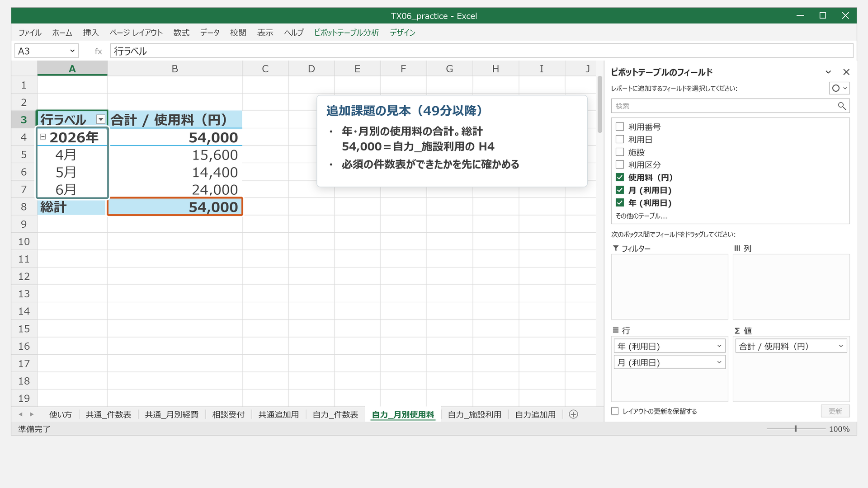Open the 数式 tab

click(x=181, y=33)
